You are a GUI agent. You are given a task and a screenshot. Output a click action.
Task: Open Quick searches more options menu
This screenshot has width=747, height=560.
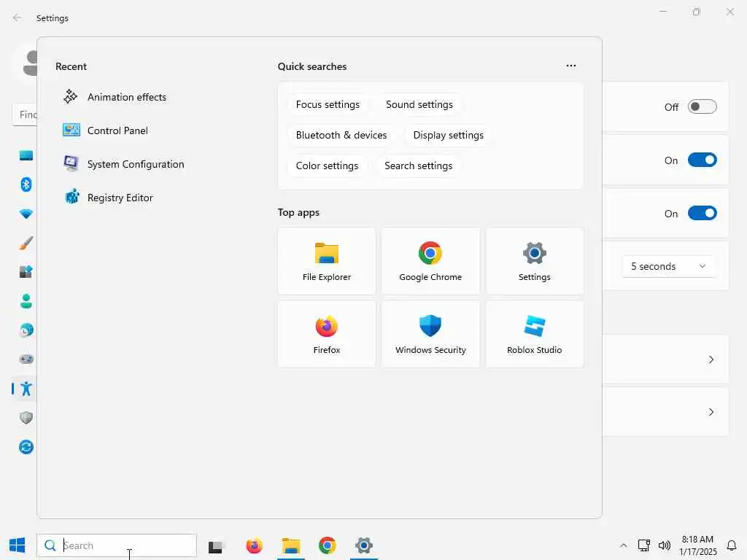pos(570,66)
